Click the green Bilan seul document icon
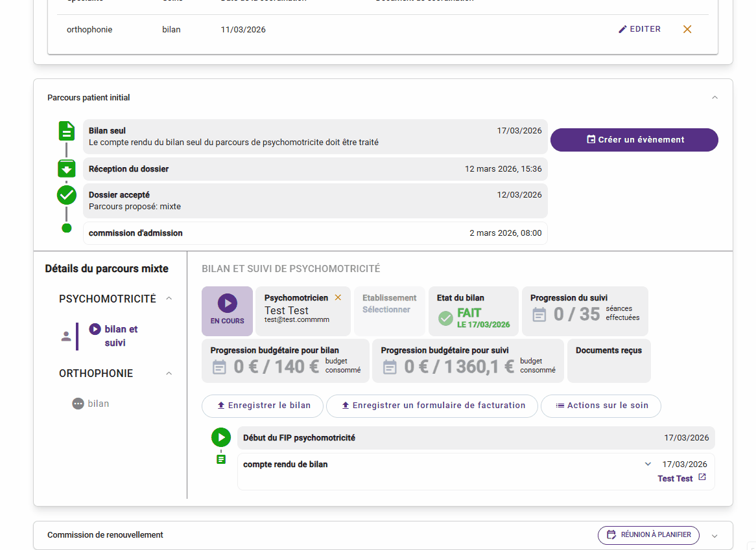The height and width of the screenshot is (550, 756). click(x=66, y=132)
